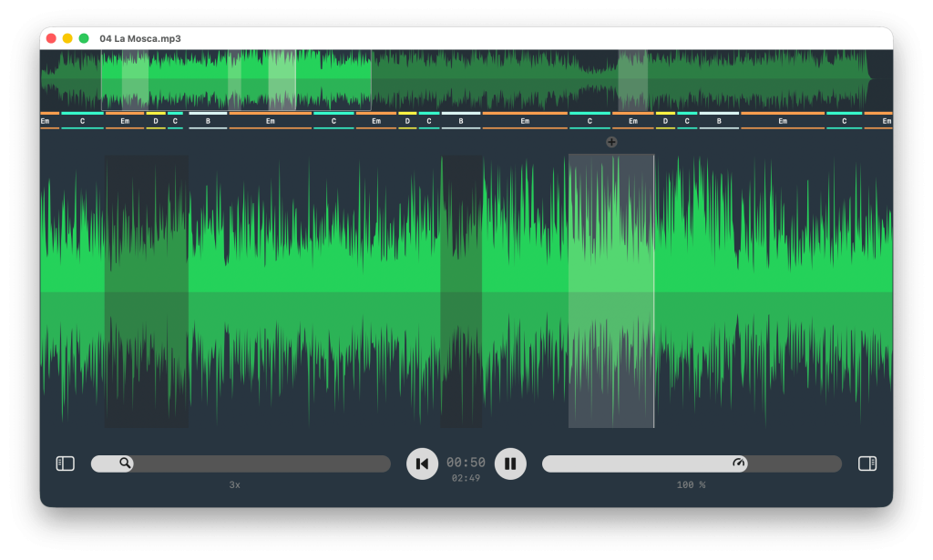The image size is (933, 560).
Task: Click the 3x zoom label
Action: pyautogui.click(x=233, y=484)
